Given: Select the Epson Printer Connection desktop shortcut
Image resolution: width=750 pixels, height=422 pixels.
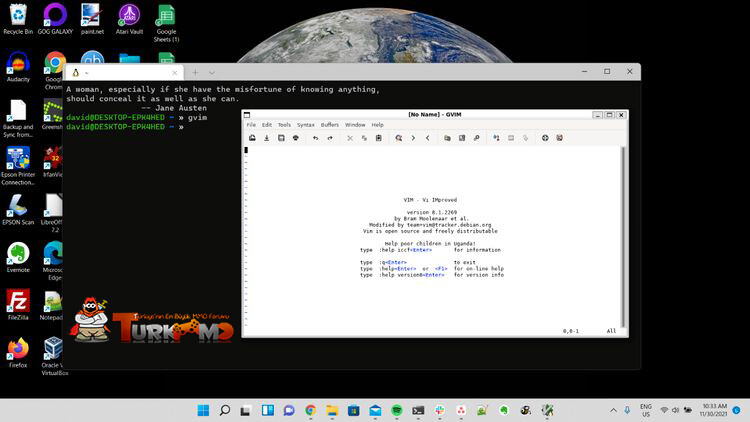Looking at the screenshot, I should tap(18, 166).
